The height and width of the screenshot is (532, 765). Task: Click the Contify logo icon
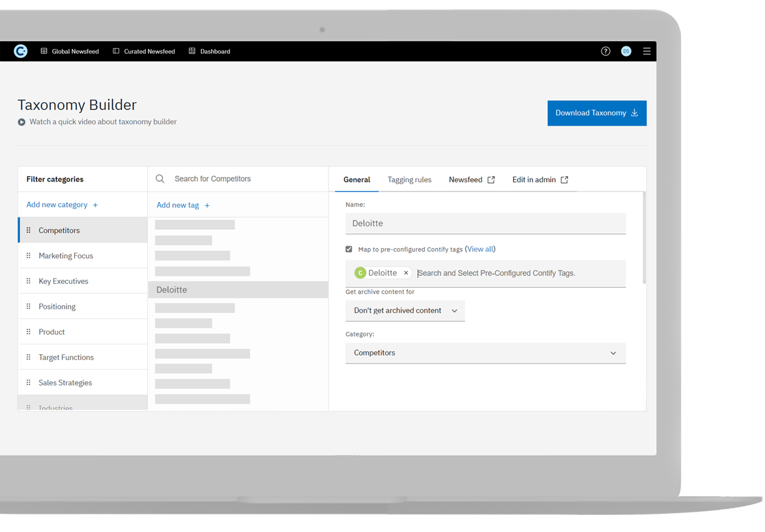(21, 51)
